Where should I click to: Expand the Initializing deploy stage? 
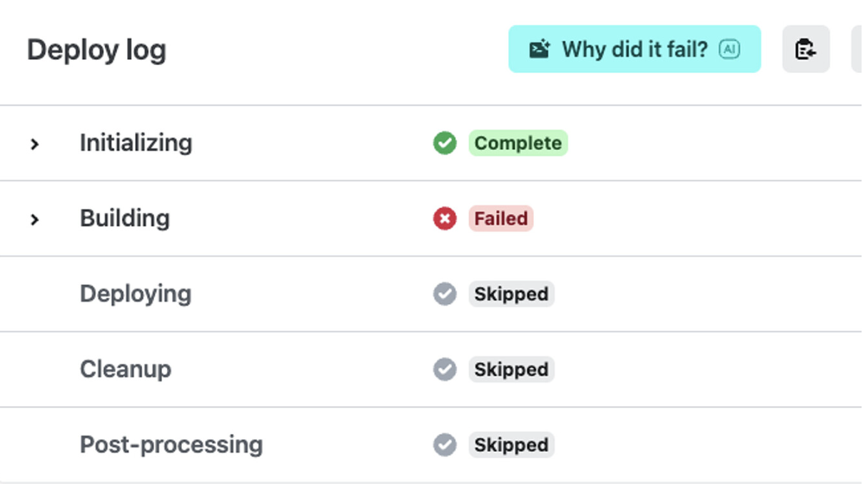click(34, 143)
